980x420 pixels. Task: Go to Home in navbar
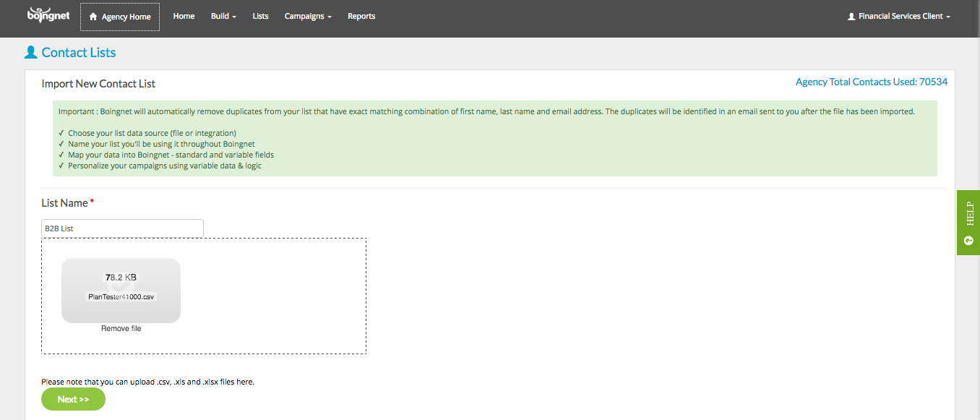(x=184, y=16)
